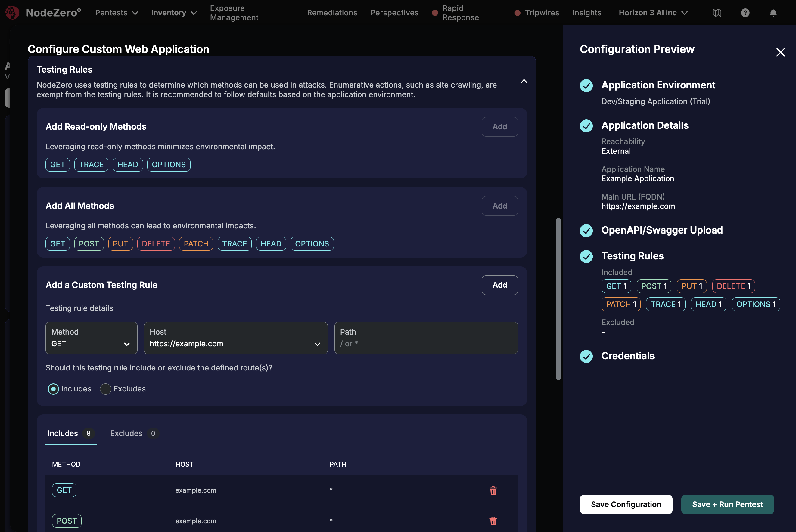
Task: Open the Perspectives page
Action: (x=394, y=13)
